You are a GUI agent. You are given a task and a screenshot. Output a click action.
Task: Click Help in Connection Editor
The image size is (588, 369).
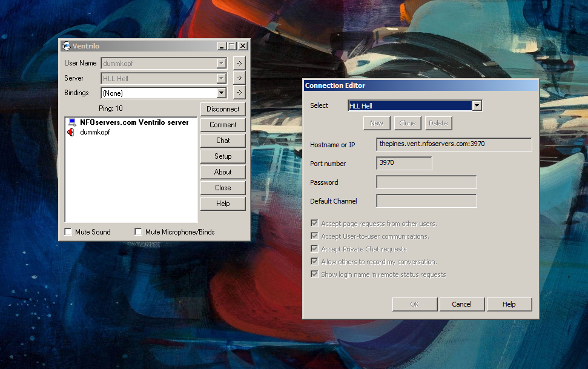[509, 304]
